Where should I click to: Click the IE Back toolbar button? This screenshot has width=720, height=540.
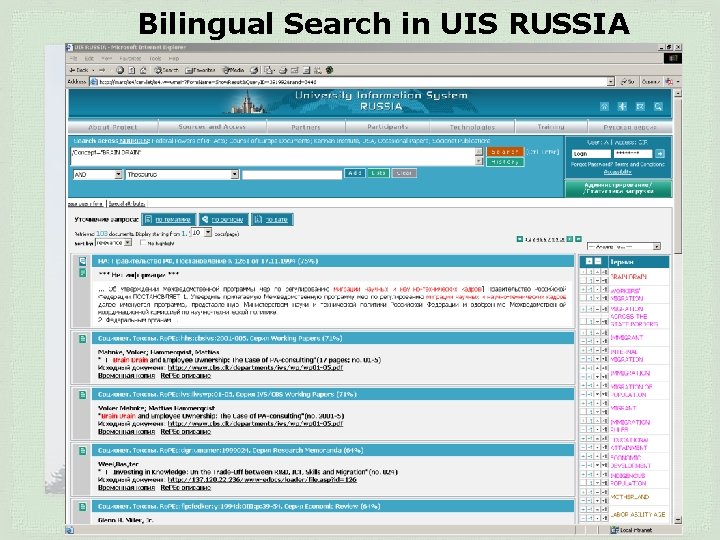coord(79,70)
